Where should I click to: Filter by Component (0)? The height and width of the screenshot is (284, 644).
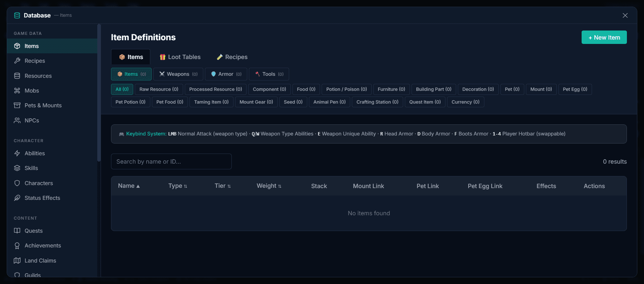pyautogui.click(x=269, y=89)
